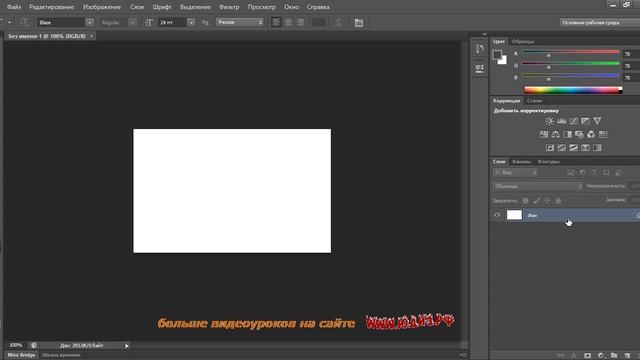Click the foreground color swatch in Цвет panel
This screenshot has height=360, width=640.
(x=497, y=54)
